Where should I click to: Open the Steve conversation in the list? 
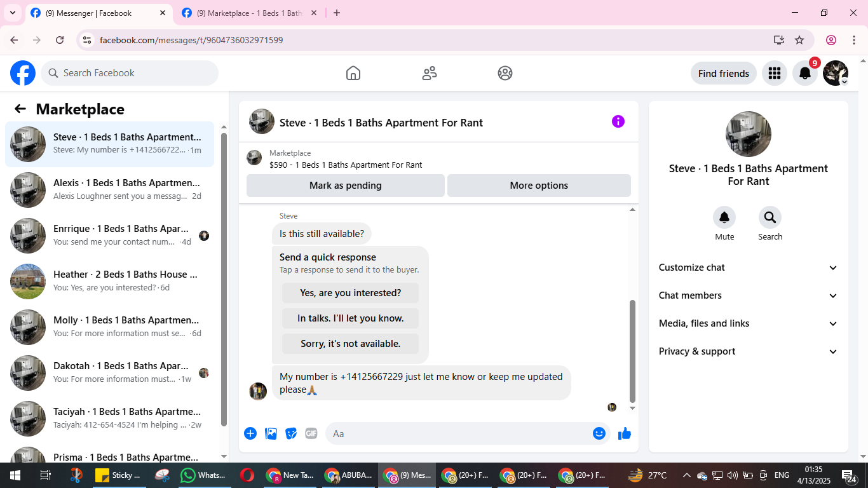[x=109, y=144]
